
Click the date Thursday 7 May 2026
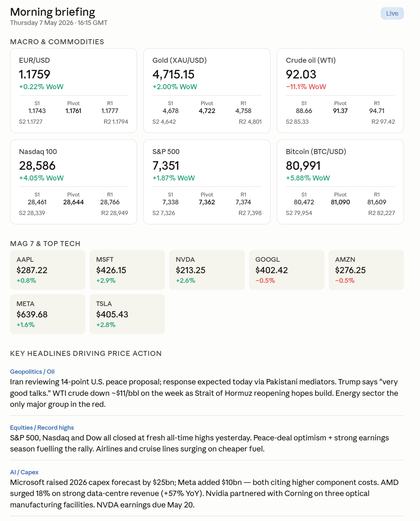coord(42,23)
